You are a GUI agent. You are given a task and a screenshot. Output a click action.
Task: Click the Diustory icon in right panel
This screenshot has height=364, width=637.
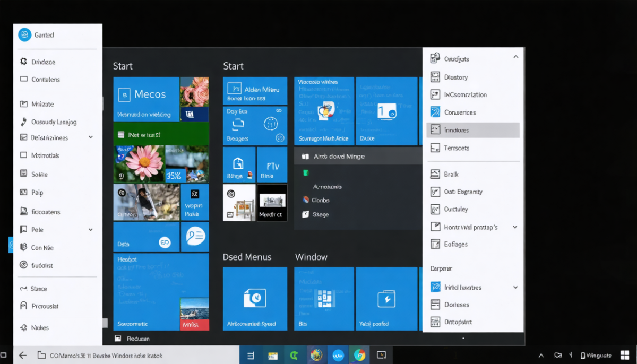tap(435, 77)
